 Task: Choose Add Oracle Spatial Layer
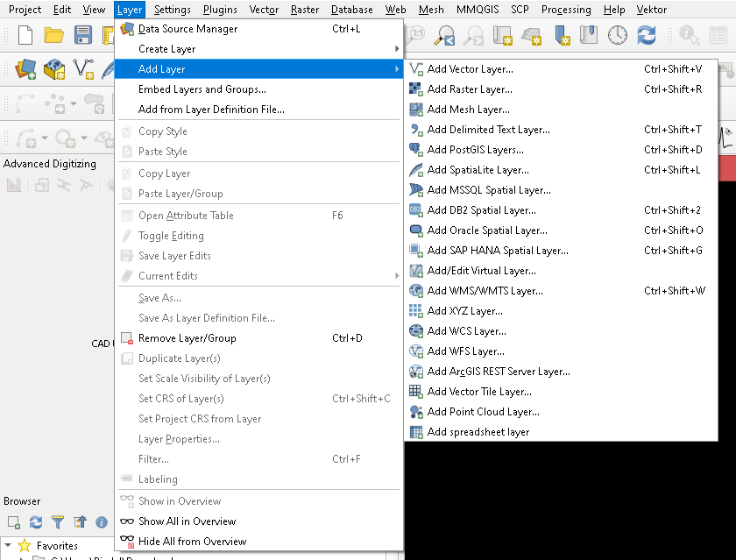pos(561,230)
